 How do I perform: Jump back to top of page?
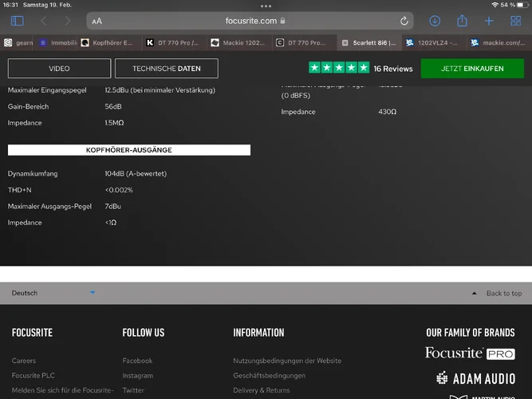[498, 293]
